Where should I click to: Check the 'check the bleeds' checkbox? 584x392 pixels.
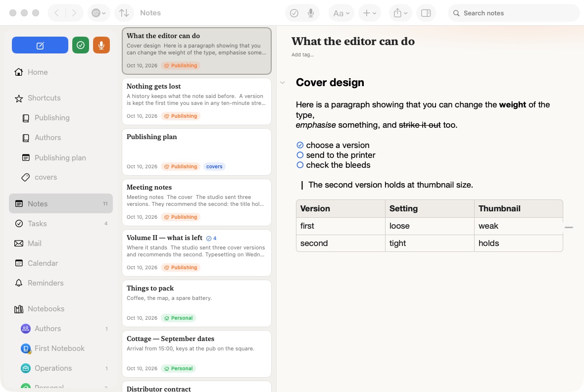300,165
